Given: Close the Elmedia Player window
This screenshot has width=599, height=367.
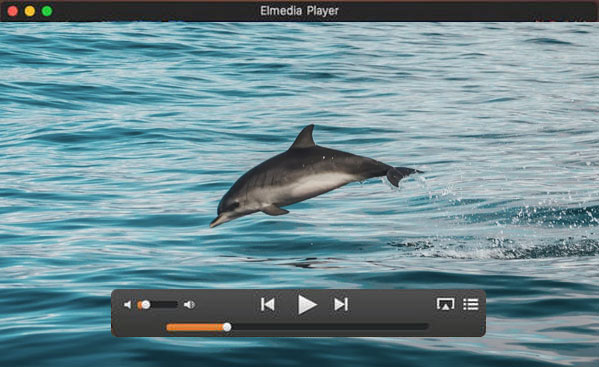Looking at the screenshot, I should pos(13,11).
